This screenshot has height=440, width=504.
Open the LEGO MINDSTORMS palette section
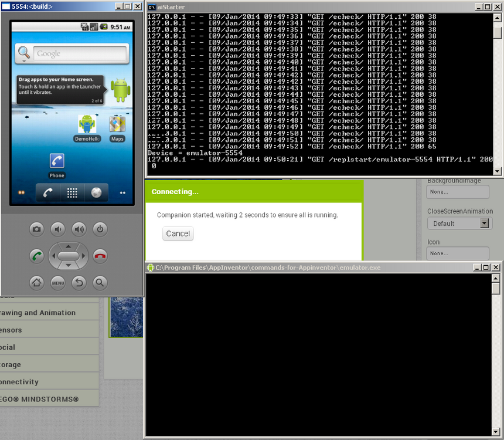click(49, 399)
